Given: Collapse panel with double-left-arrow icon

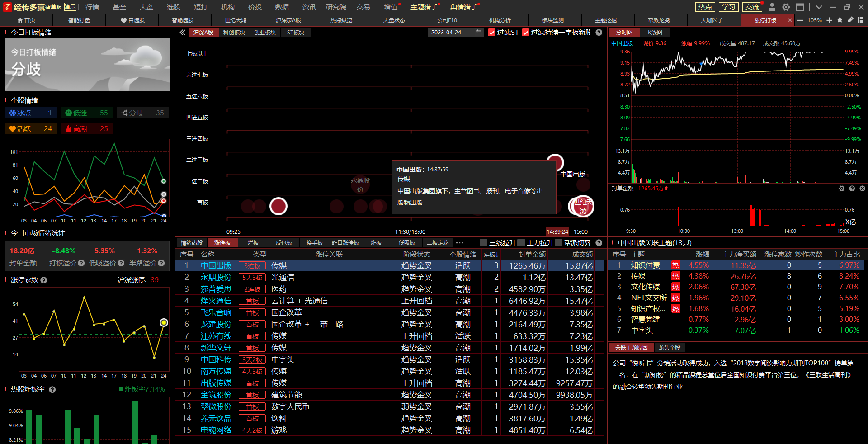Looking at the screenshot, I should pyautogui.click(x=182, y=33).
